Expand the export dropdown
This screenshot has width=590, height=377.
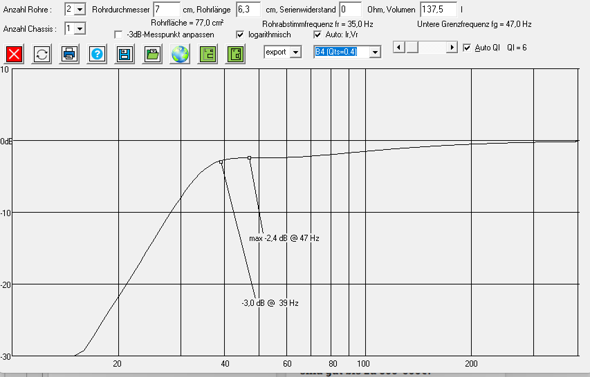click(x=296, y=52)
